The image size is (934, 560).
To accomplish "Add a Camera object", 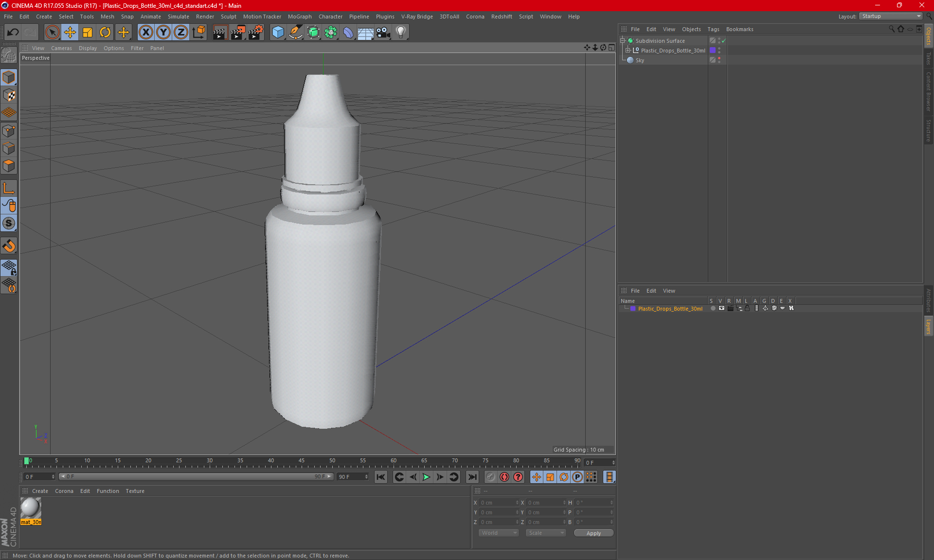I will (x=383, y=32).
